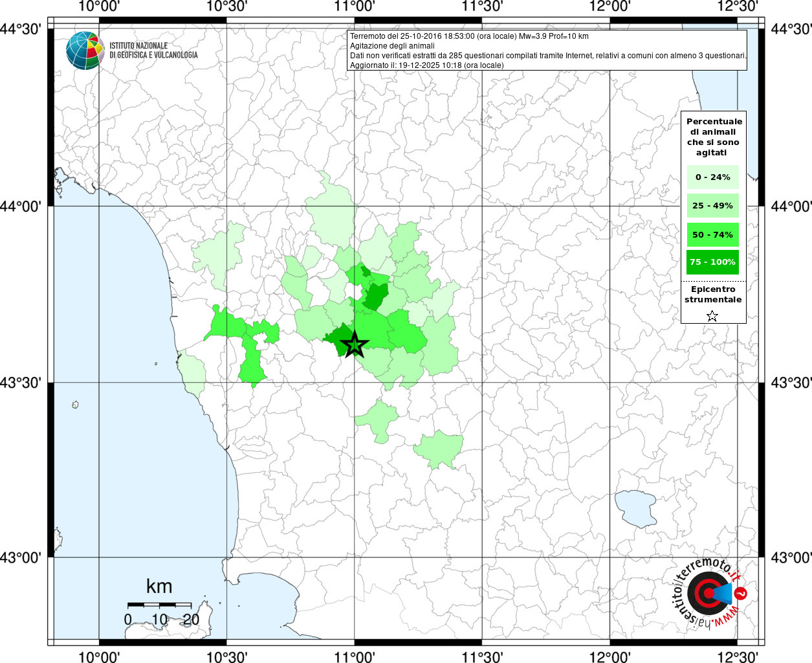Click the red target haisentitoilterremoto logo
This screenshot has height=663, width=812.
pos(707,593)
